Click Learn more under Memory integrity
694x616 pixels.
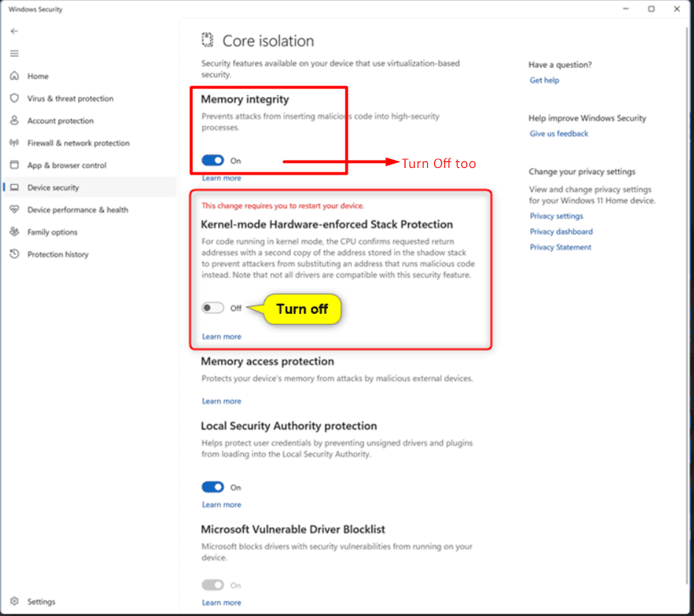[222, 178]
